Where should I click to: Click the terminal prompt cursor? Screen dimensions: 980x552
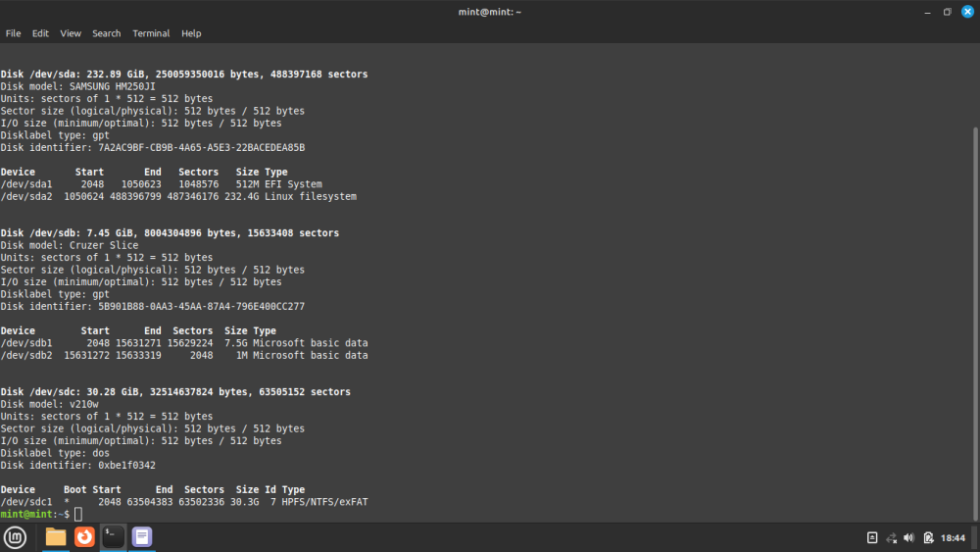point(78,514)
